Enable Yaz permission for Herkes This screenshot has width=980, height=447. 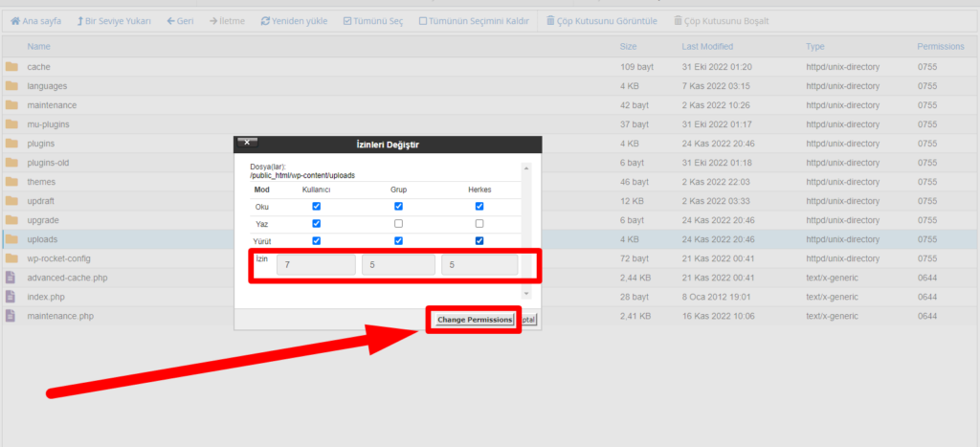pos(479,223)
